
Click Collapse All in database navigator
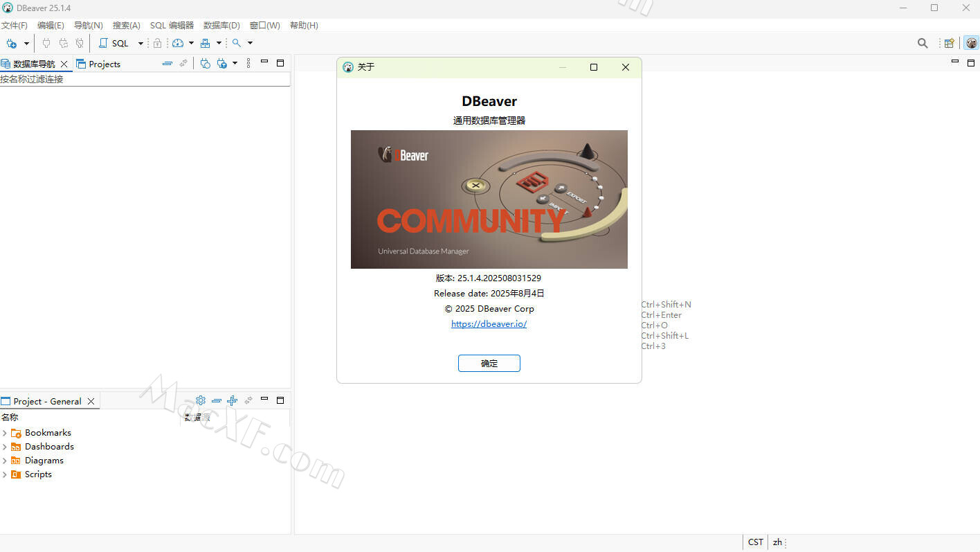[x=167, y=63]
